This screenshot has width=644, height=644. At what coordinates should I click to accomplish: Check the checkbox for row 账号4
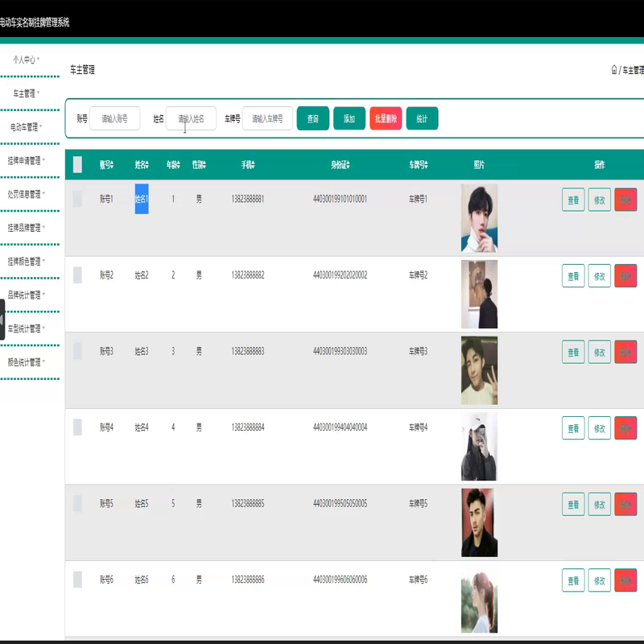tap(77, 427)
